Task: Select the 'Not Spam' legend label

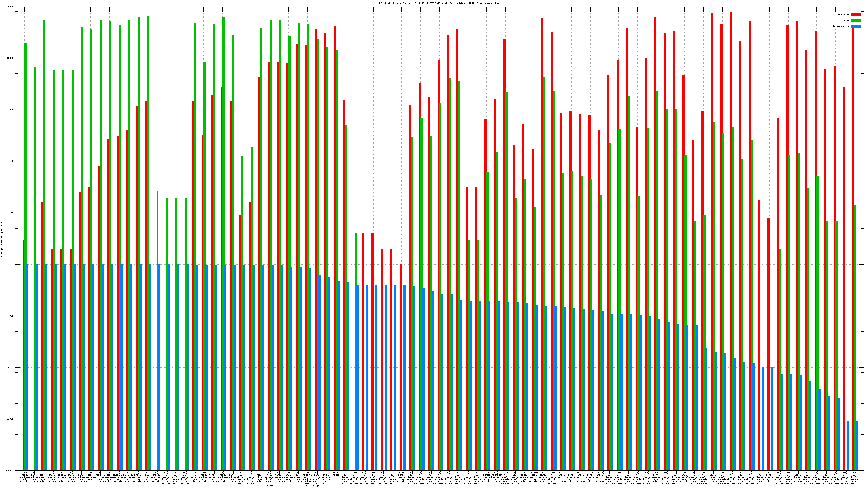Action: pos(844,14)
